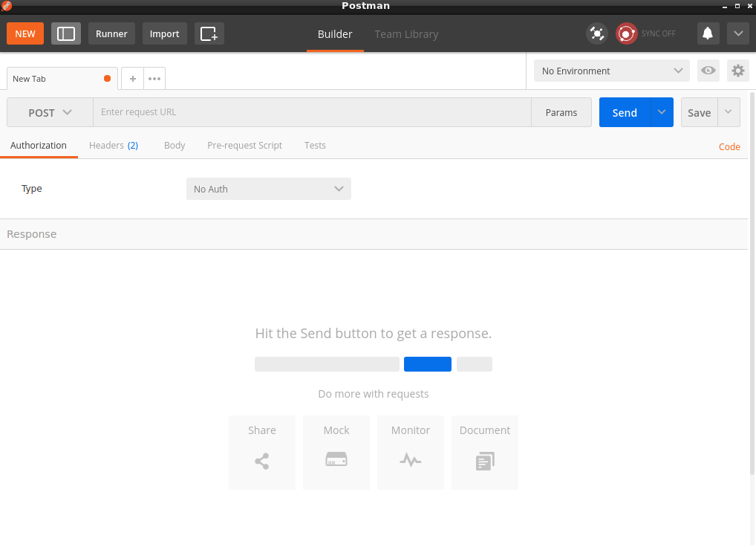Image resolution: width=756 pixels, height=547 pixels.
Task: Expand the Send button arrow options
Action: 662,112
